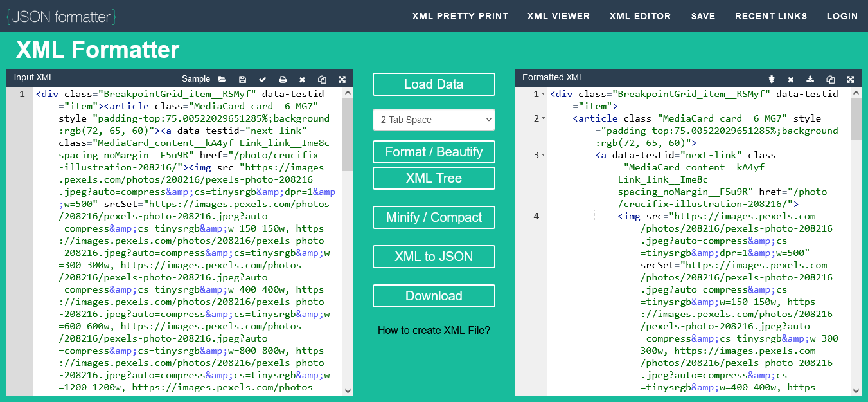Screen dimensions: 868x402
Task: Collapse the div node on line 1
Action: coord(544,95)
